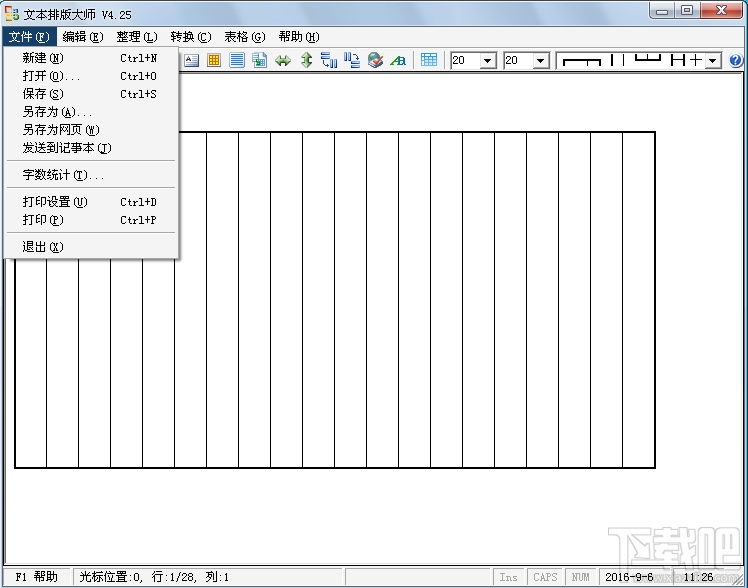
Task: Click the F1 帮助 status bar panel
Action: [x=37, y=577]
